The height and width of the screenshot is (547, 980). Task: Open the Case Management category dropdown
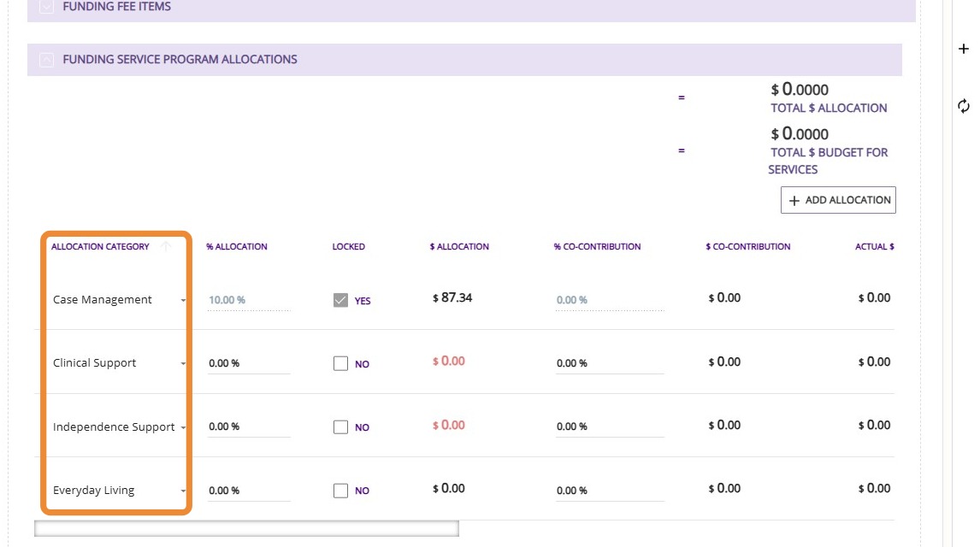coord(183,301)
